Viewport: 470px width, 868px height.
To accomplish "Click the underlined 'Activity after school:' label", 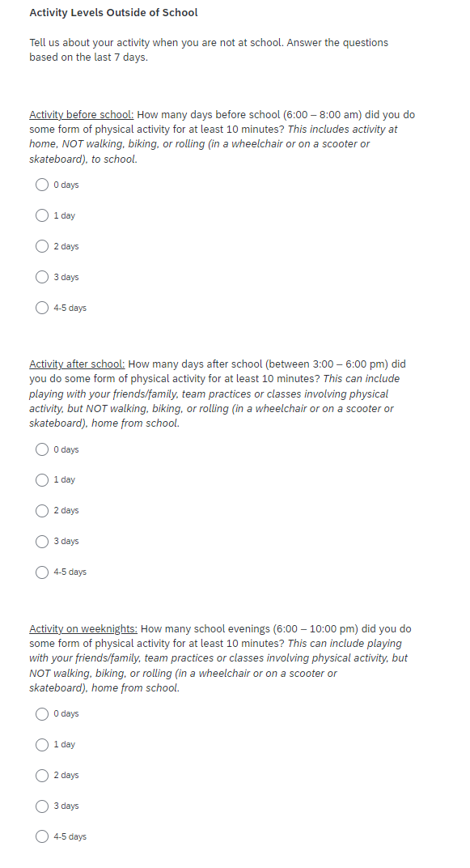I will click(x=77, y=364).
